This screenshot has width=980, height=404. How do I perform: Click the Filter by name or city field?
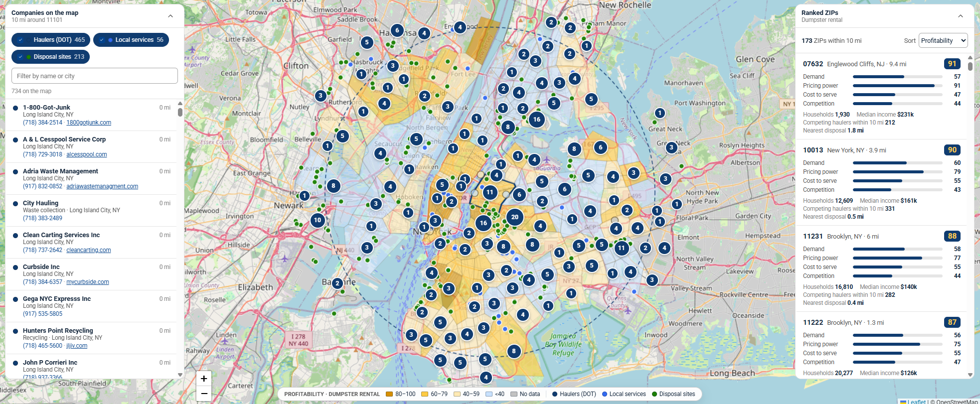tap(95, 76)
